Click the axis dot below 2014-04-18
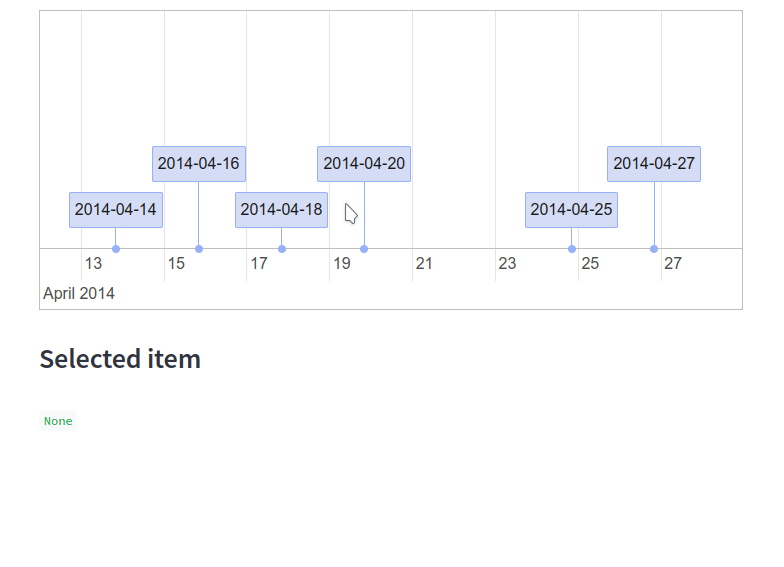The height and width of the screenshot is (567, 784). 282,249
